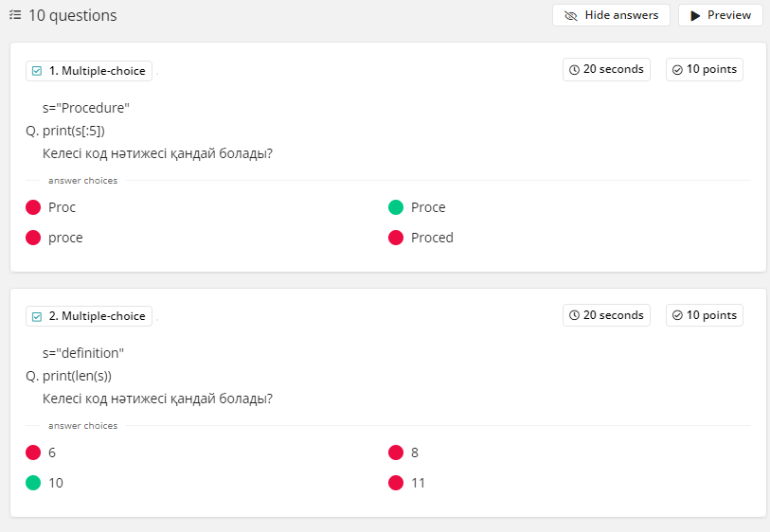This screenshot has height=532, width=770.
Task: Click question 1 multiple-choice checkbox icon
Action: 37,71
